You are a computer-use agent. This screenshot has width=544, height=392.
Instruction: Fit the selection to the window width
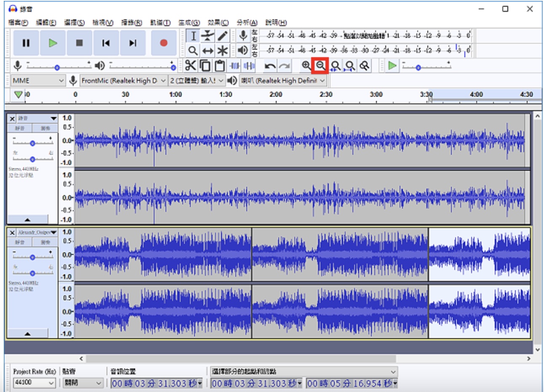(x=336, y=66)
